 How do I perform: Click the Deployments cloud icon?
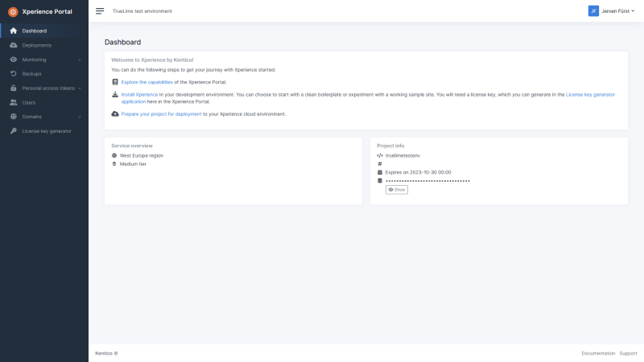click(14, 45)
